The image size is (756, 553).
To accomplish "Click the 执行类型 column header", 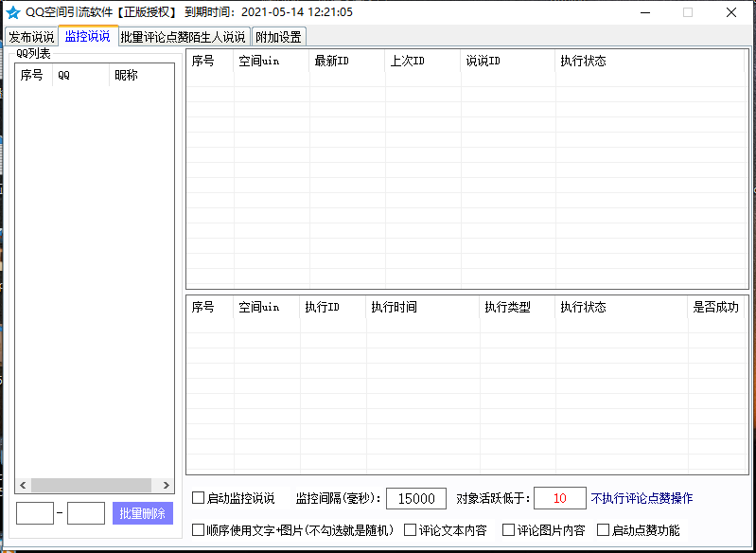I will (518, 307).
